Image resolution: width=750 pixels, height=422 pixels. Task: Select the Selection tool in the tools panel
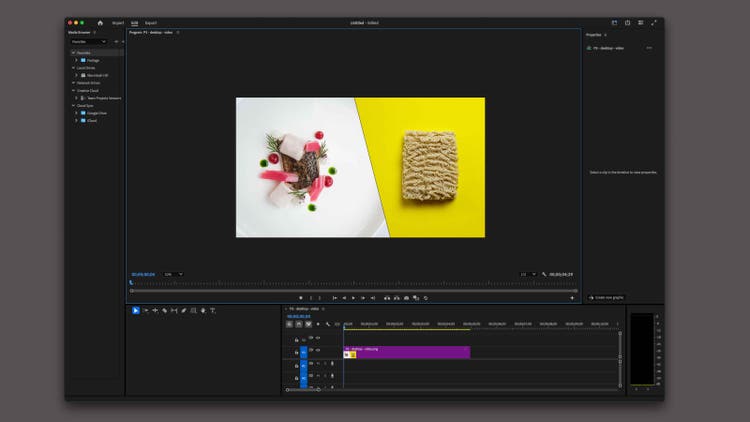point(136,310)
